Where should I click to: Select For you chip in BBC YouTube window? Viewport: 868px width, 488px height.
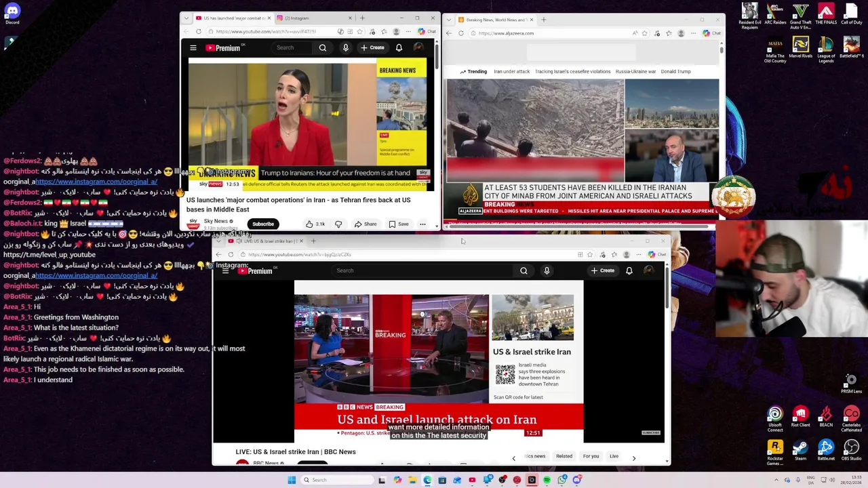tap(591, 456)
